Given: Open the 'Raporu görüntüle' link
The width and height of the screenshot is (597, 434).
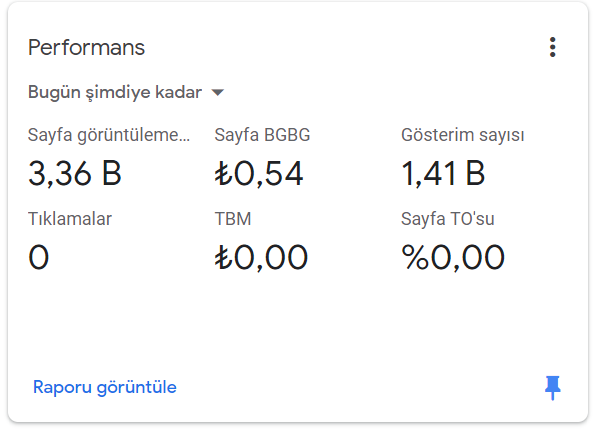Looking at the screenshot, I should coord(105,387).
